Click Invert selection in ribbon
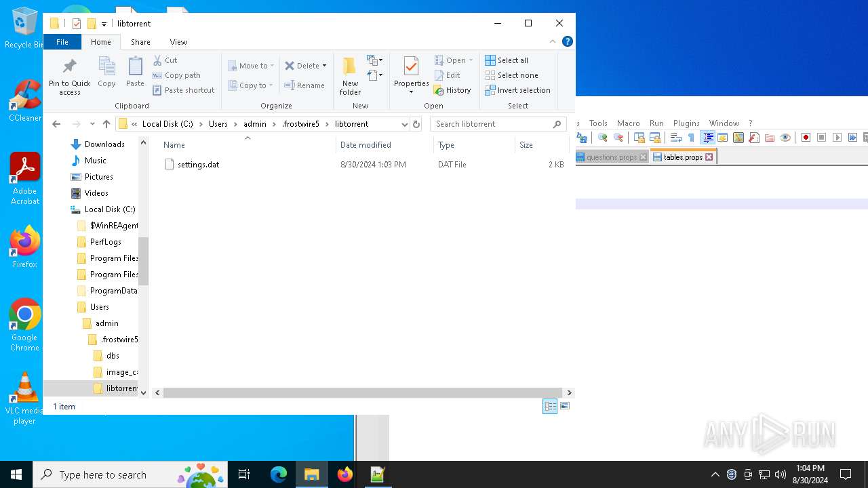The height and width of the screenshot is (488, 868). pos(517,90)
